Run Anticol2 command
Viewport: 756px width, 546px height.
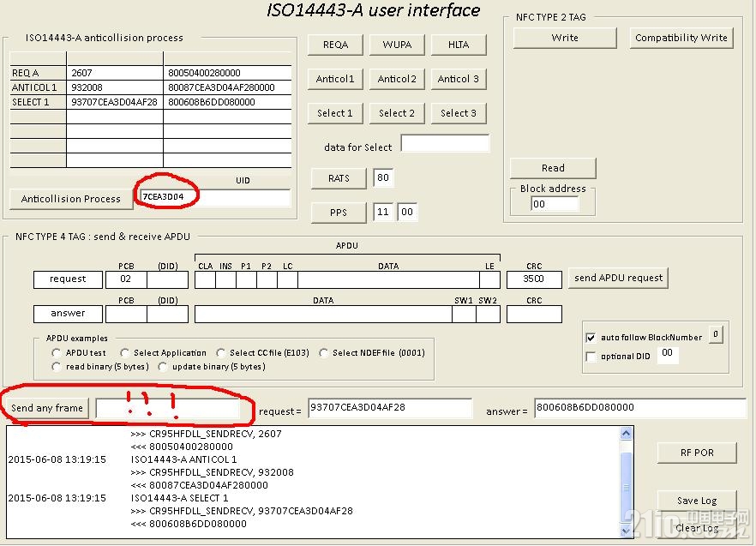coord(397,79)
